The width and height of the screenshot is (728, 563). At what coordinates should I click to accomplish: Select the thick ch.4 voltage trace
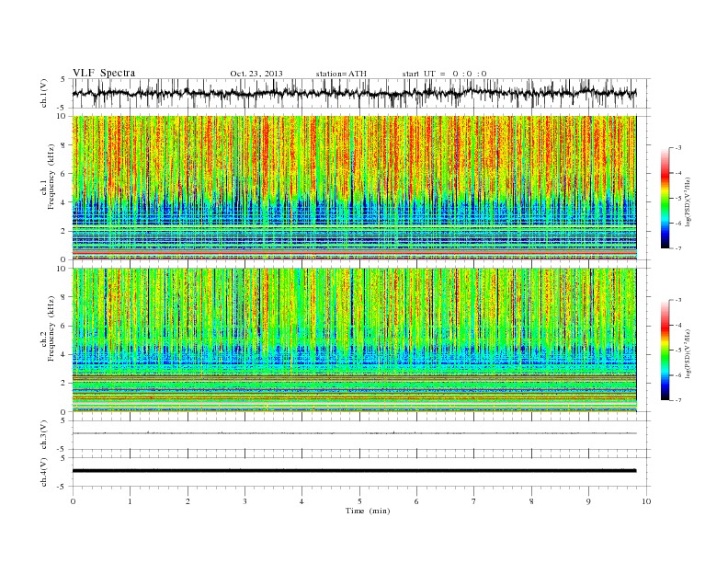pyautogui.click(x=355, y=471)
